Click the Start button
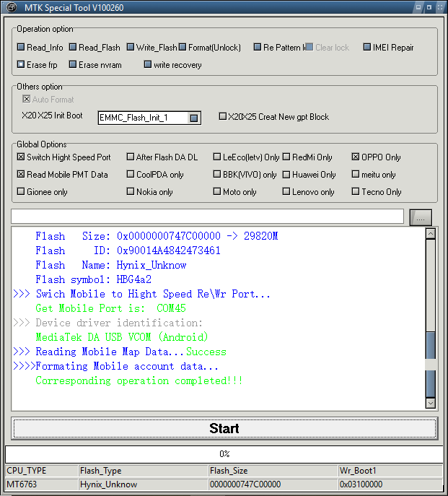 pyautogui.click(x=224, y=428)
